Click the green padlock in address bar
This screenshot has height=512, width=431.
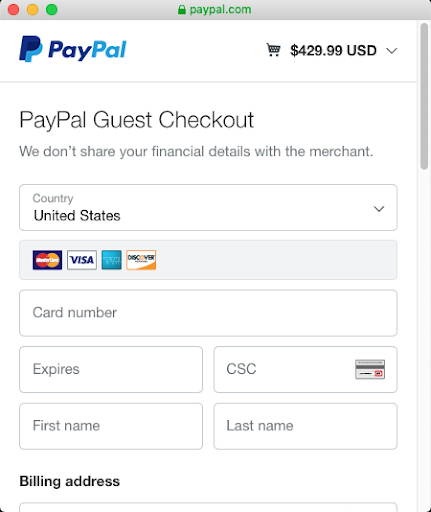(182, 9)
